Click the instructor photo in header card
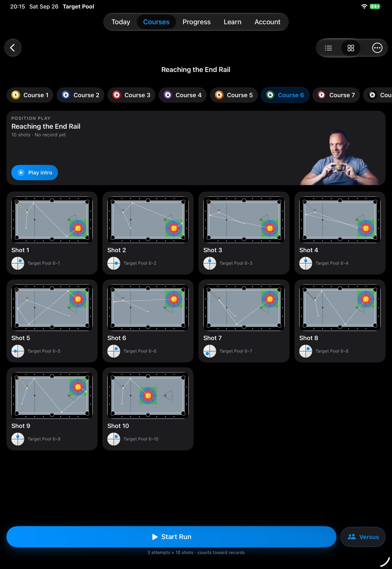Viewport: 392px width, 569px height. 340,157
